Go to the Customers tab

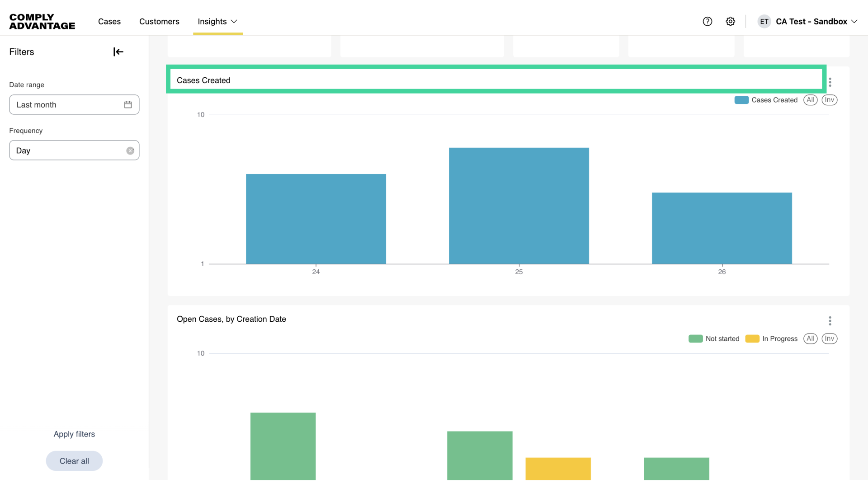click(159, 21)
